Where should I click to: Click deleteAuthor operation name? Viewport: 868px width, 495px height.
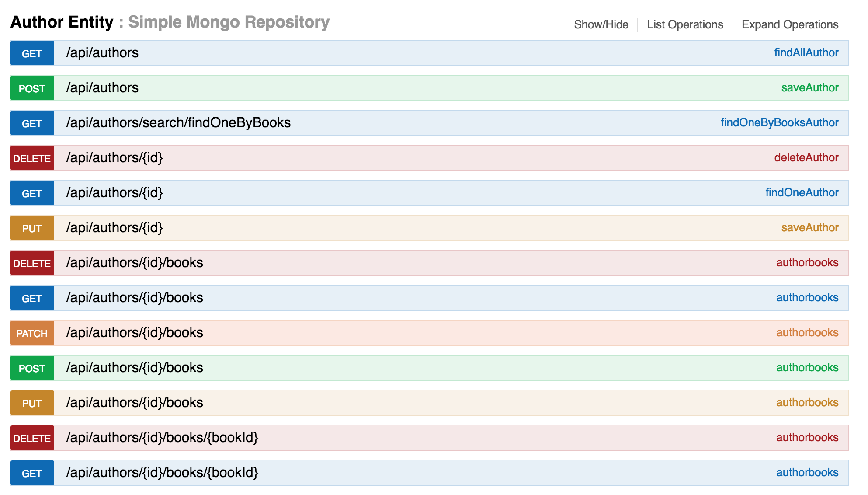point(806,158)
